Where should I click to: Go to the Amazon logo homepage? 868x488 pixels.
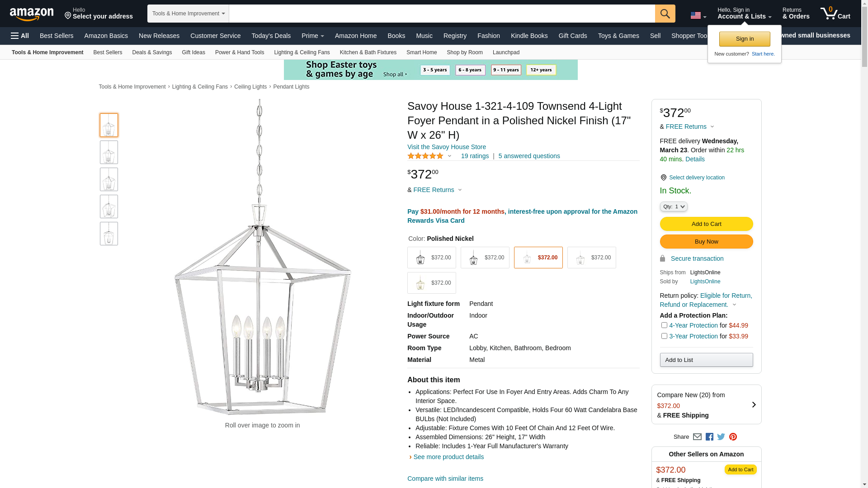(32, 14)
